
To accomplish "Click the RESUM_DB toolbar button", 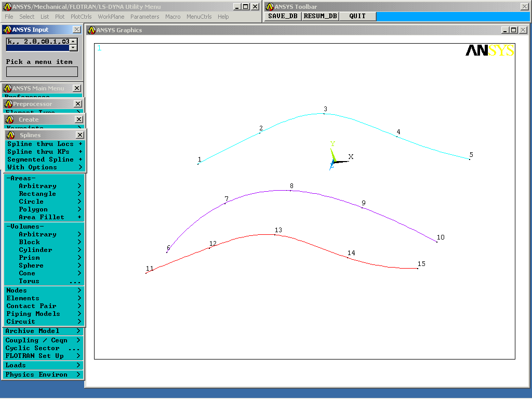I will [320, 16].
